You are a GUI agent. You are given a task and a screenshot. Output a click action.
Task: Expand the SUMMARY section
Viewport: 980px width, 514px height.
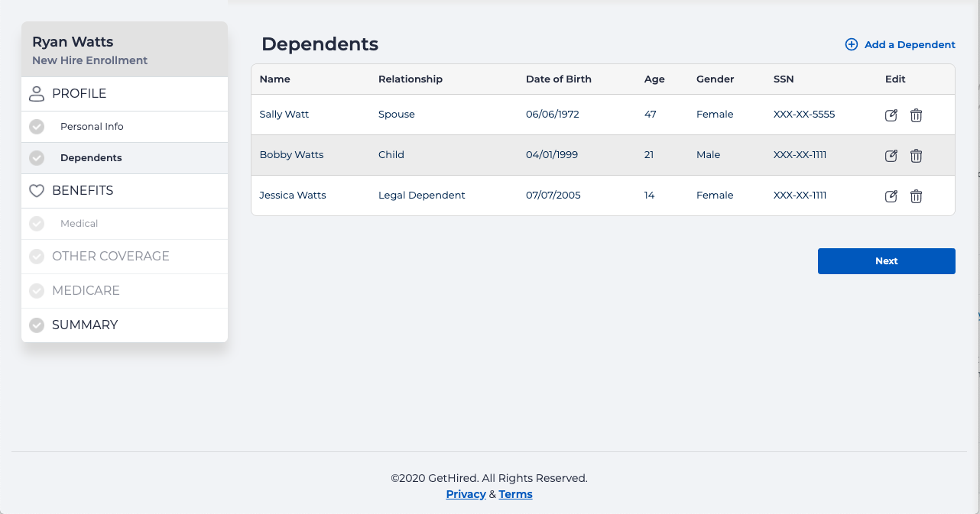85,325
